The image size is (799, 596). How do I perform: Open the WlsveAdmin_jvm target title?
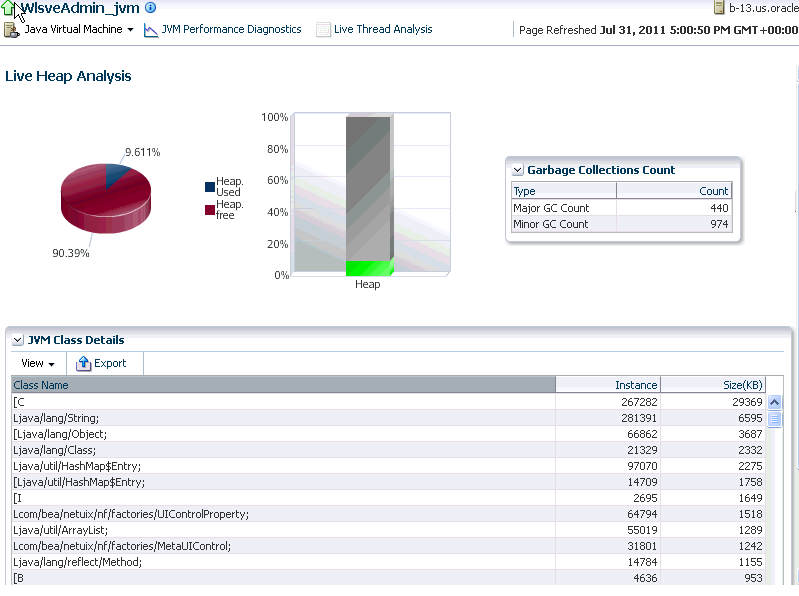(80, 8)
